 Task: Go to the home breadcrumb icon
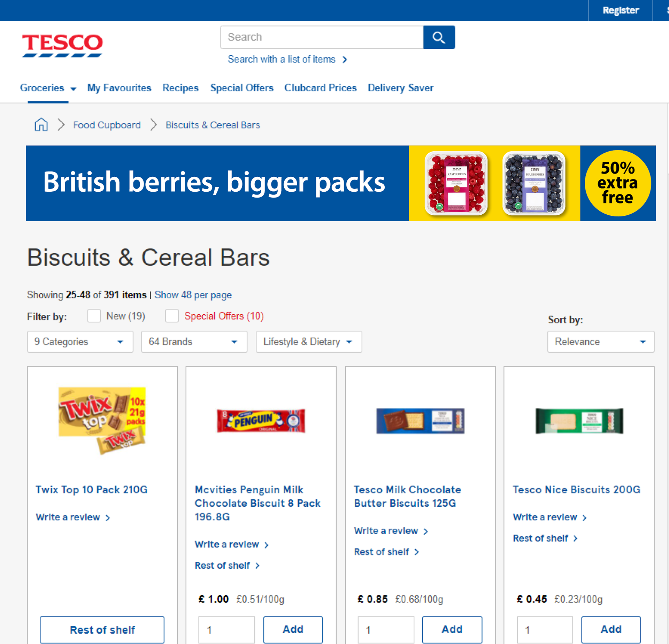(x=41, y=124)
